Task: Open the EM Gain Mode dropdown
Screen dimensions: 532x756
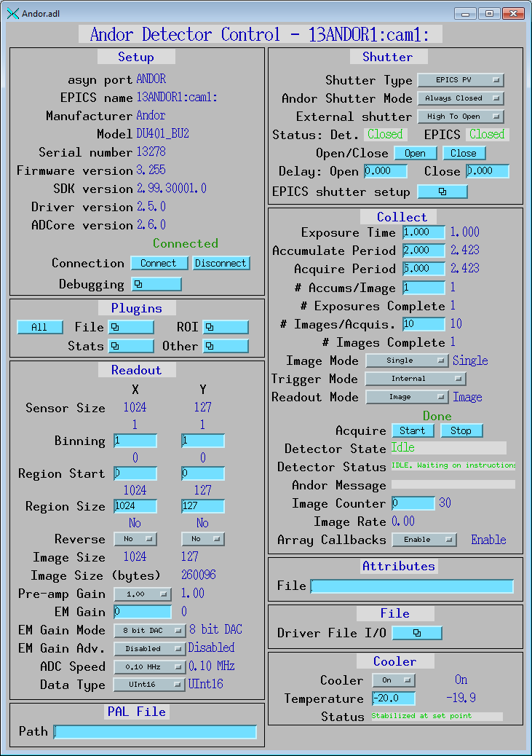Action: click(x=150, y=630)
